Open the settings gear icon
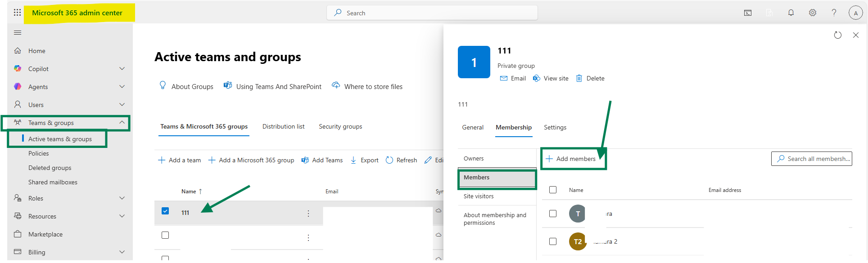Viewport: 868px width, 263px height. pos(813,13)
